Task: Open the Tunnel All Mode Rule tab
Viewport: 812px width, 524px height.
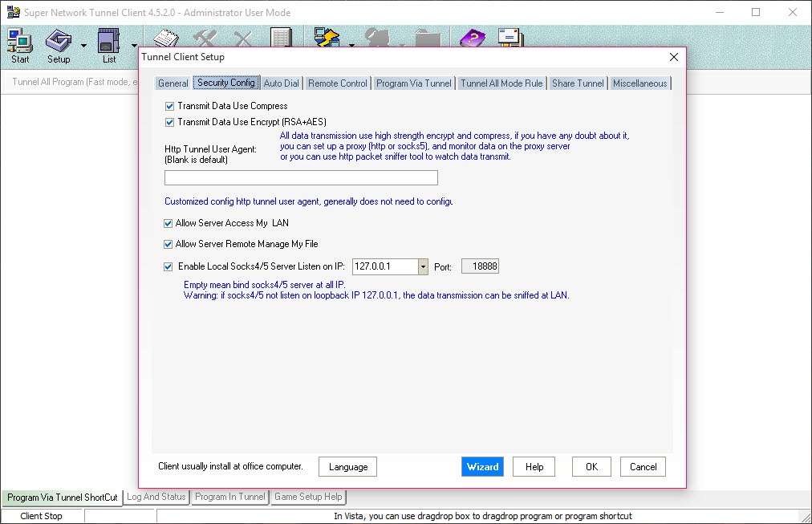Action: pyautogui.click(x=501, y=83)
